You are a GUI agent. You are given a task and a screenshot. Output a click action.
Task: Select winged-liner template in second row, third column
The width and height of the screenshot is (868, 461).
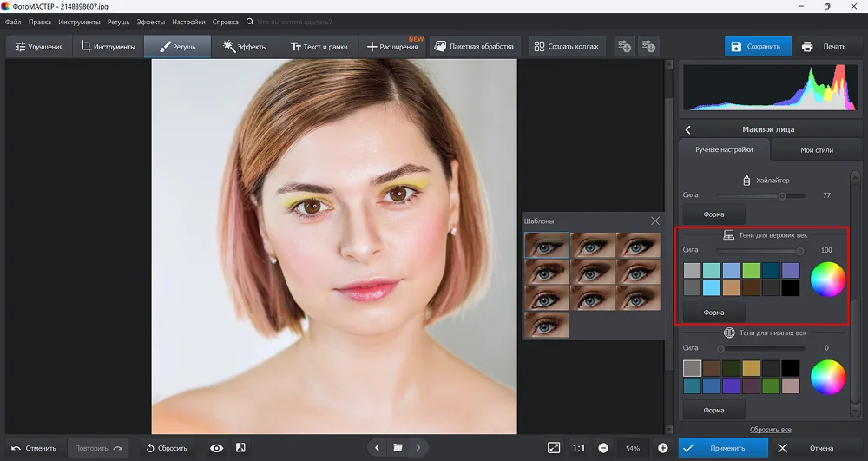point(638,271)
